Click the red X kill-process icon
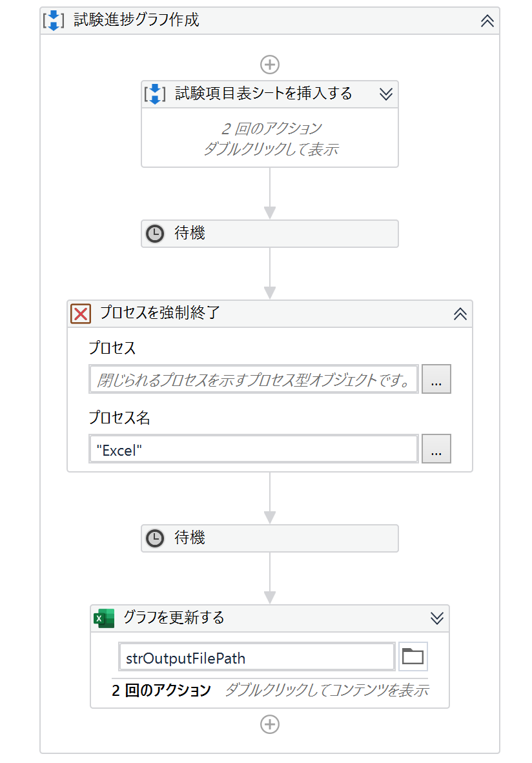Image resolution: width=532 pixels, height=763 pixels. pos(81,314)
